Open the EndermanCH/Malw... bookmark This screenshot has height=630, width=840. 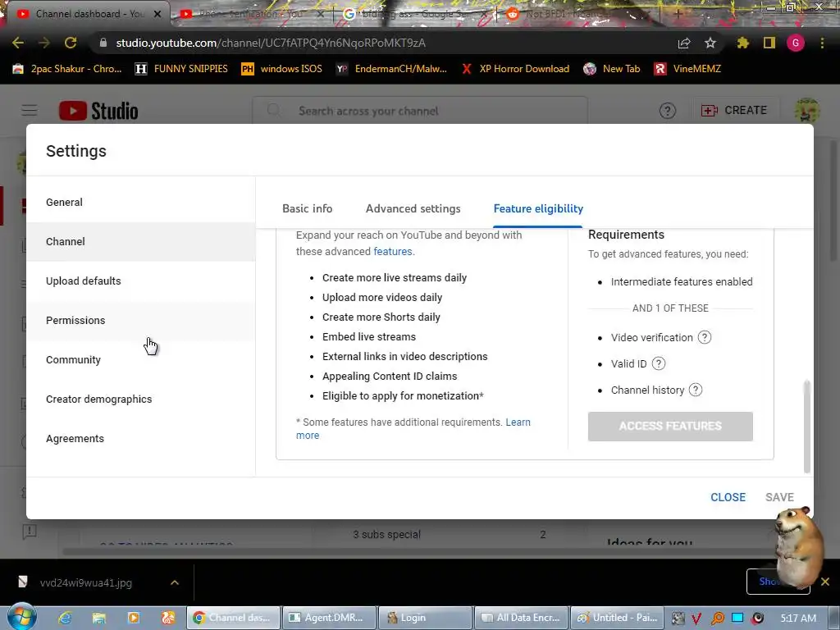[x=391, y=69]
